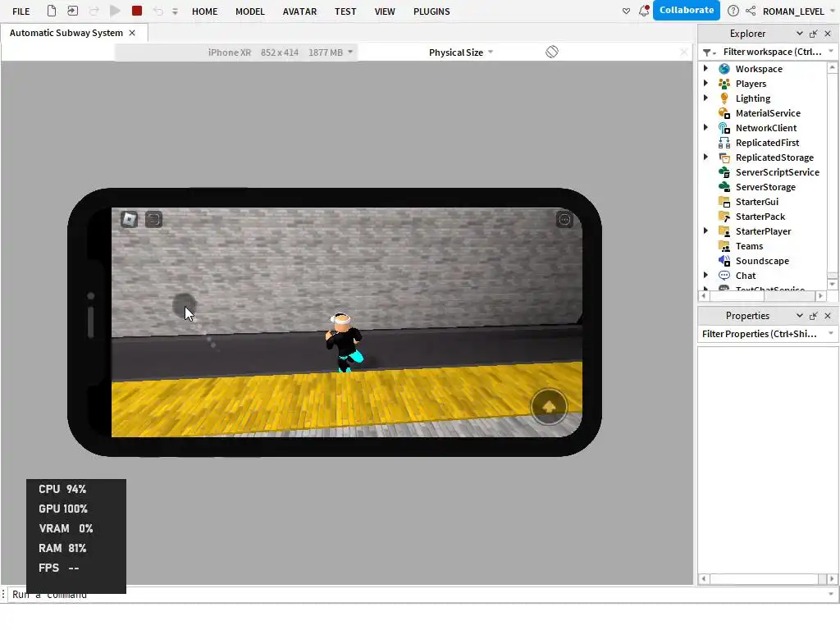Expand the Lighting tree node
The image size is (840, 630).
[x=705, y=98]
